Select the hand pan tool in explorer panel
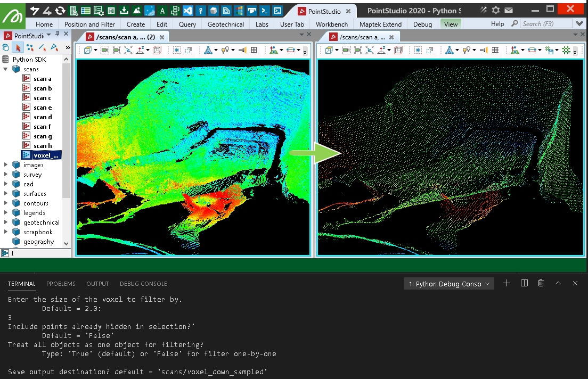The image size is (588, 379). coord(6,47)
